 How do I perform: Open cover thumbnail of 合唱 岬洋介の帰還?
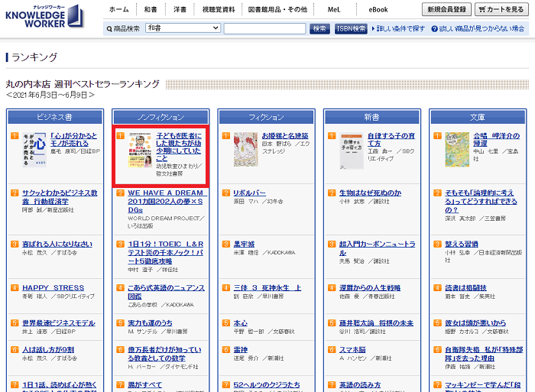(x=457, y=150)
